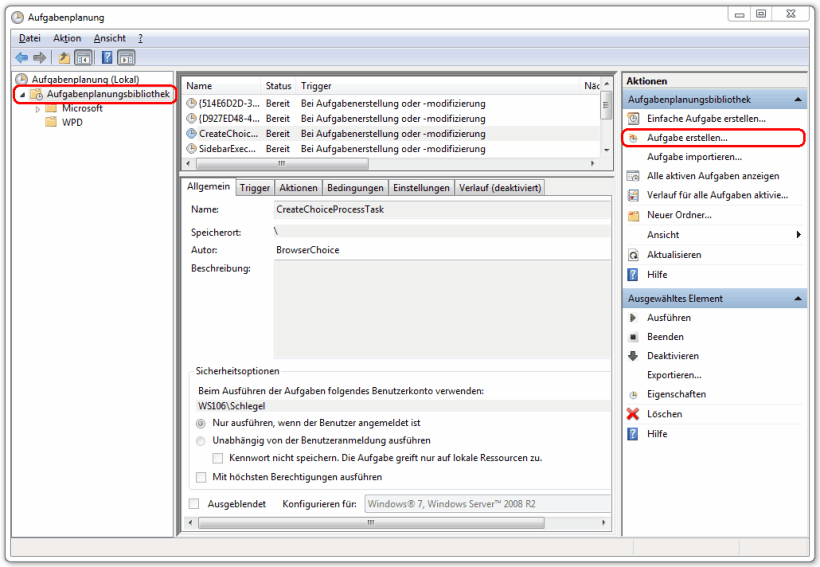Click the blue Help toolbar icon
Viewport: 820px width, 567px height.
pyautogui.click(x=107, y=58)
